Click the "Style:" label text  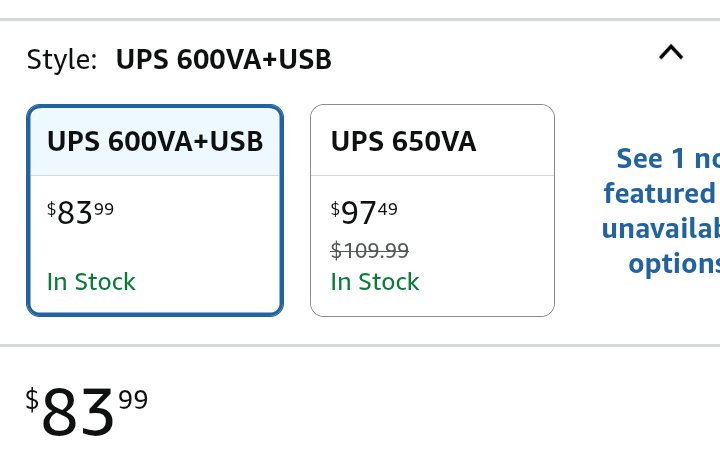tap(62, 60)
